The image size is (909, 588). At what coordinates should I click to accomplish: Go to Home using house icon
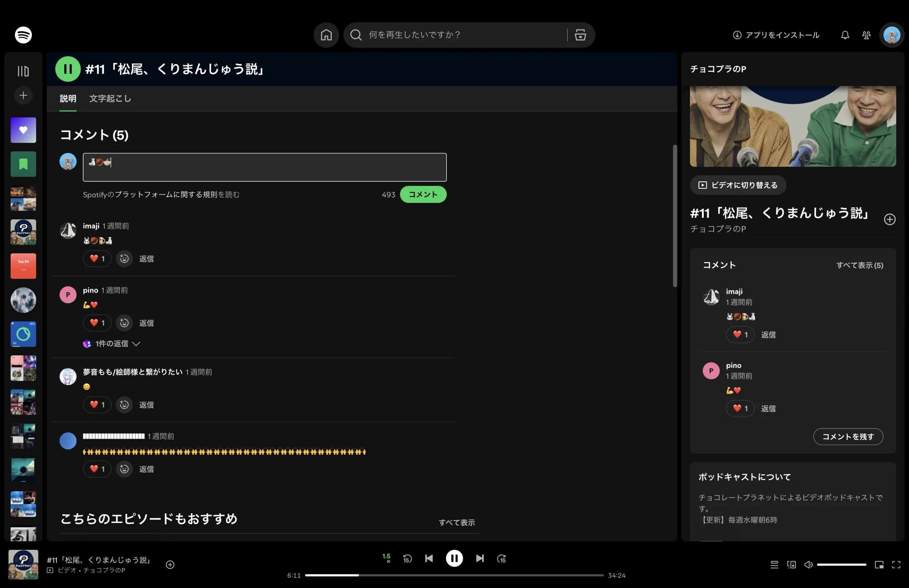coord(326,35)
